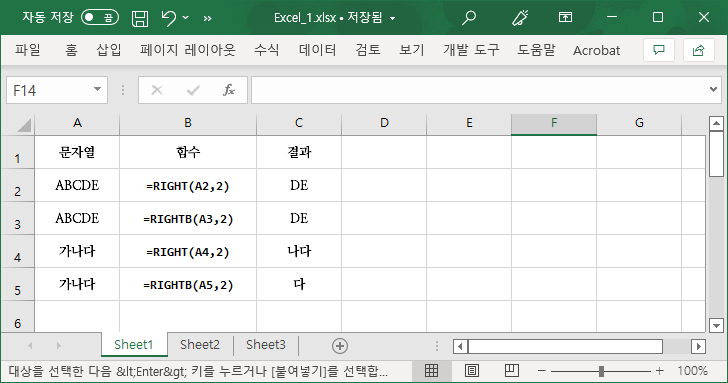This screenshot has height=383, width=728.
Task: Open the 수식 ribbon tab
Action: pos(266,50)
